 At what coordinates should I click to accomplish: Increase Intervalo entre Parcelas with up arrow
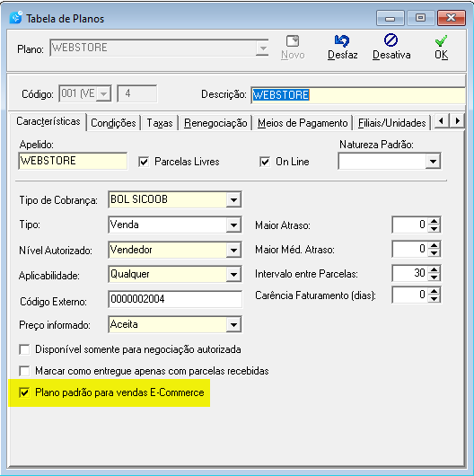434,269
